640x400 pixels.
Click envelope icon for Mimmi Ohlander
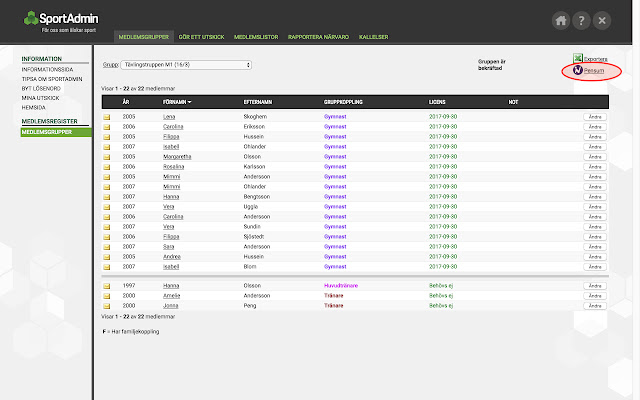[x=107, y=187]
